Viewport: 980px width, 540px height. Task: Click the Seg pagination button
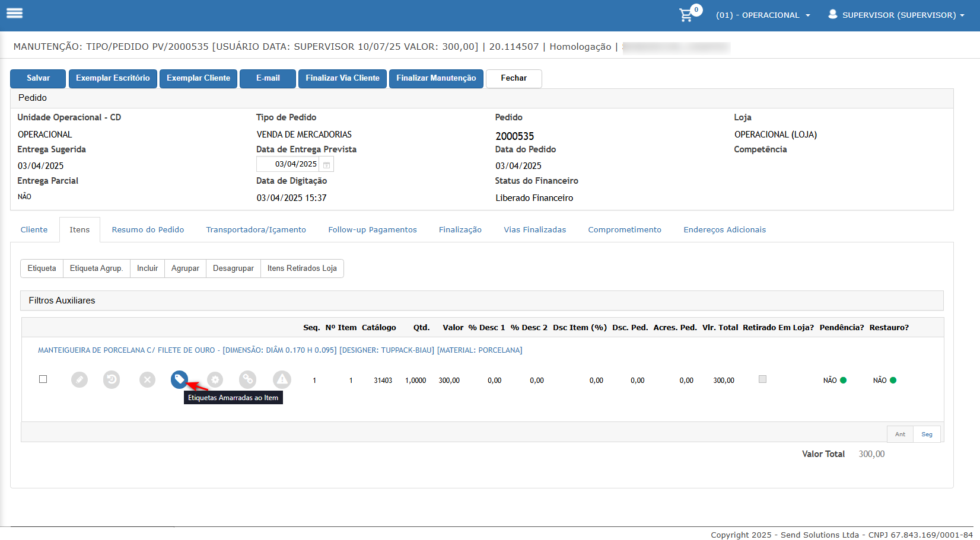pos(927,434)
